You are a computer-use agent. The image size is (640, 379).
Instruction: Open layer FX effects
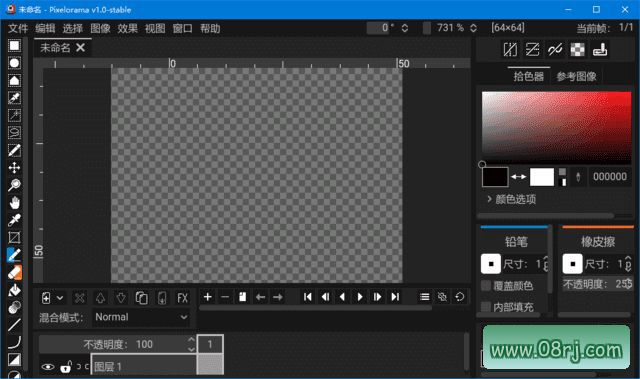coord(182,298)
